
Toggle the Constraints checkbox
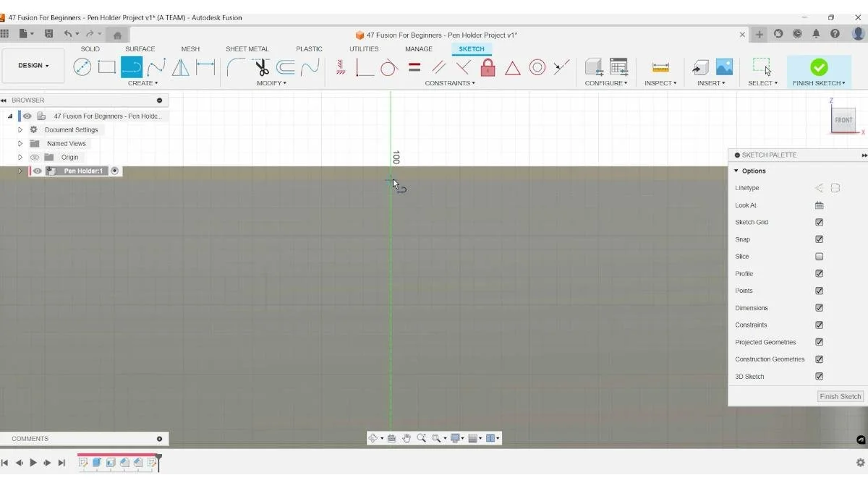click(x=820, y=325)
